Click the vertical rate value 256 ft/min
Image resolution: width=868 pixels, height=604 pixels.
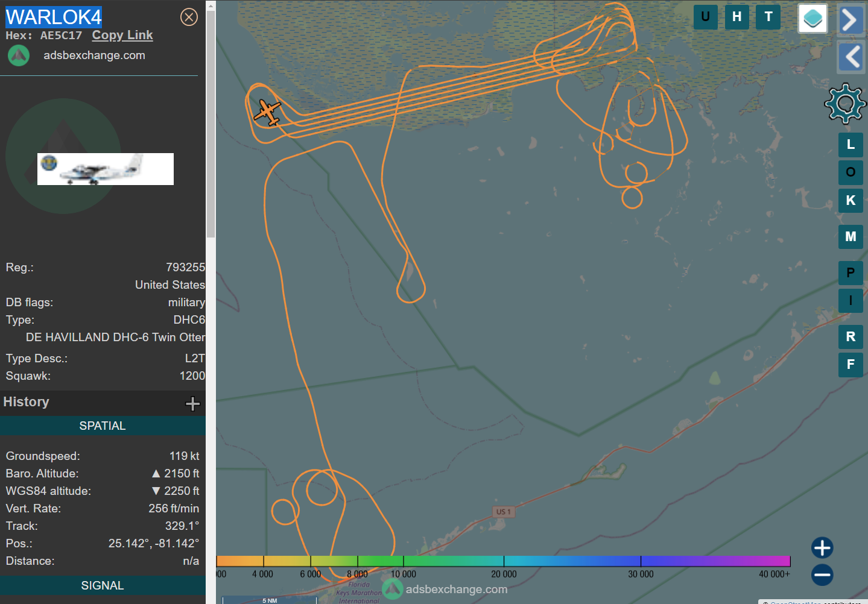174,508
